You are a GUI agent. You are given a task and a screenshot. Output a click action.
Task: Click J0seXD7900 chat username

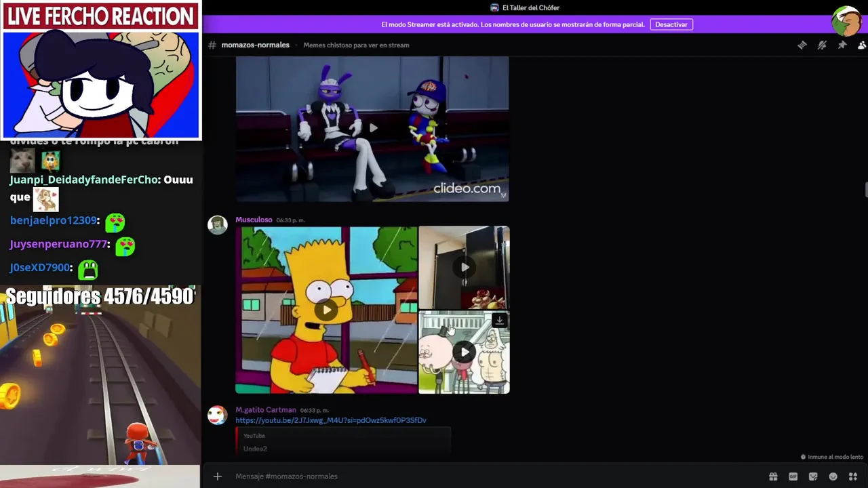point(39,268)
